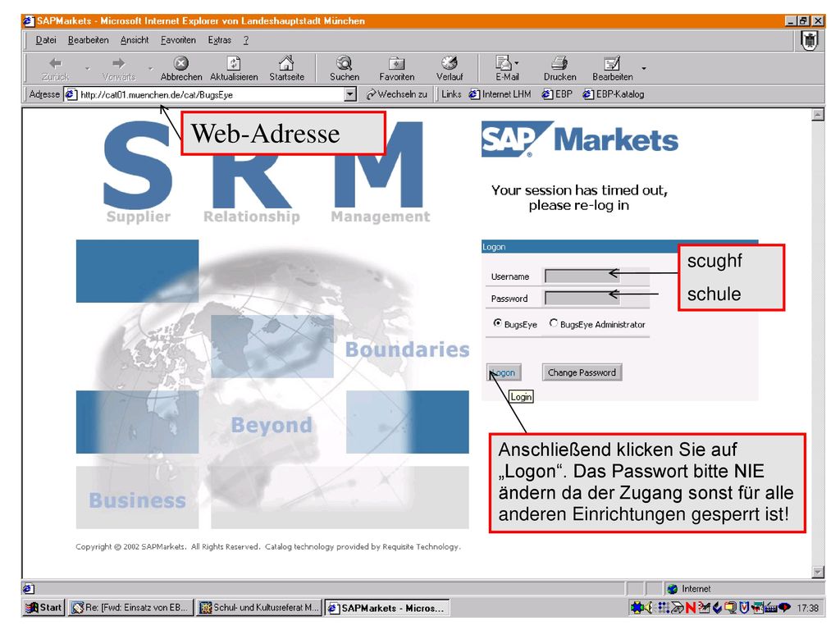Click the 'Copyright © 2002 SAPMarkets' footer text
840x630 pixels.
tap(268, 546)
